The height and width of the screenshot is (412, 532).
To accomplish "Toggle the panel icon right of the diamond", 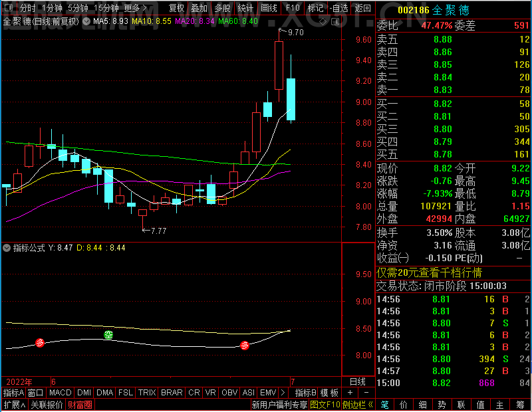I will 335,22.
